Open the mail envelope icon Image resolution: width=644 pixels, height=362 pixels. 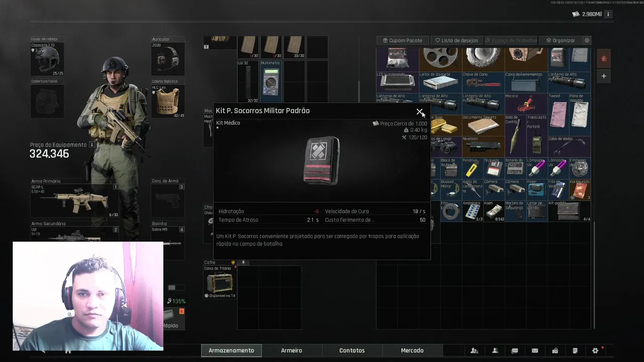coord(535,350)
